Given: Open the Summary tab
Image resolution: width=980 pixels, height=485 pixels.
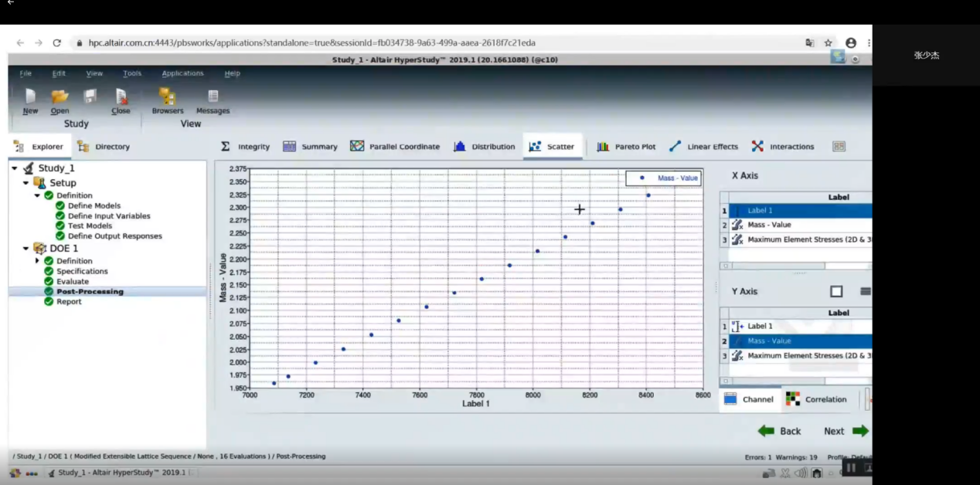Looking at the screenshot, I should point(310,146).
